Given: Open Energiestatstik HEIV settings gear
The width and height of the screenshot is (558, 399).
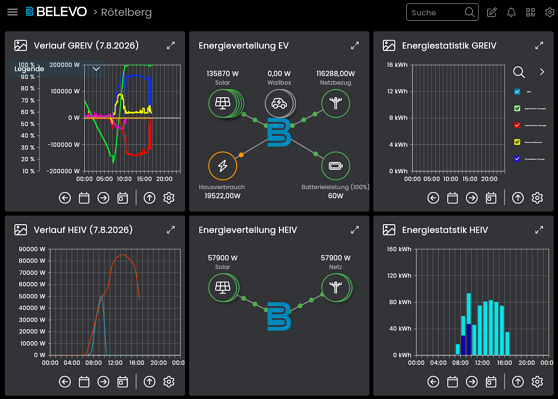Looking at the screenshot, I should point(537,382).
